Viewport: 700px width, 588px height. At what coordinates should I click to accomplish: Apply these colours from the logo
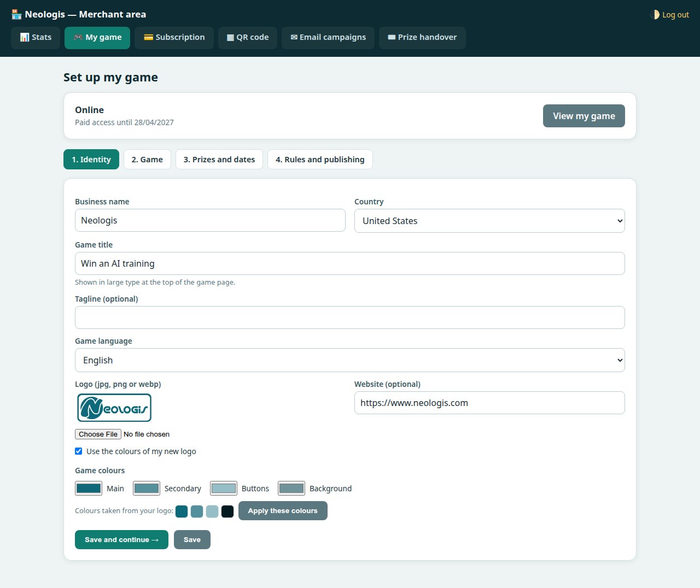point(283,511)
